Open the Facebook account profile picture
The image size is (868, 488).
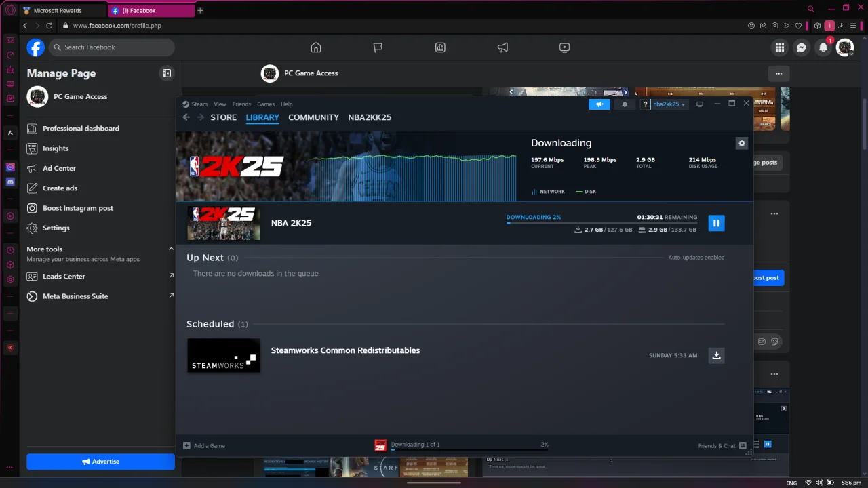click(x=844, y=47)
